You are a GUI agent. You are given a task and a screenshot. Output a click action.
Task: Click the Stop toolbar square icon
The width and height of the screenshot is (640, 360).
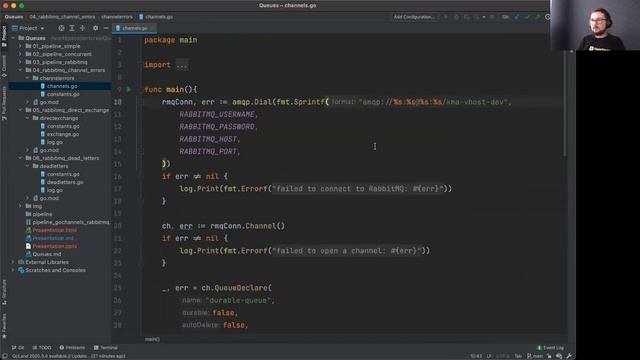tap(492, 17)
